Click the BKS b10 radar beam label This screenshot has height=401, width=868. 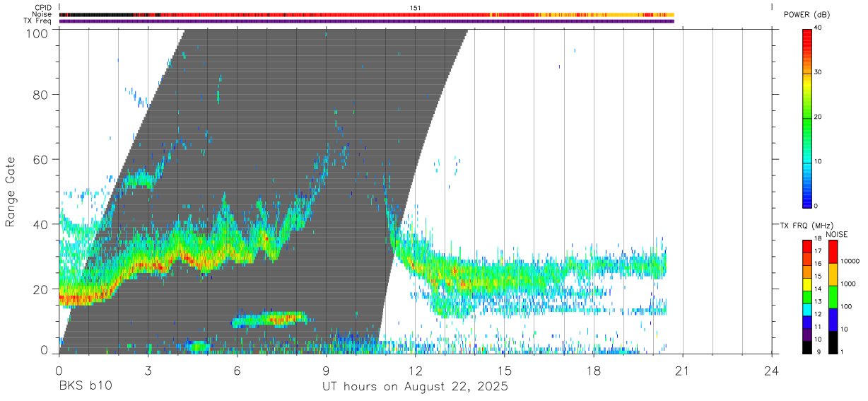click(x=85, y=387)
